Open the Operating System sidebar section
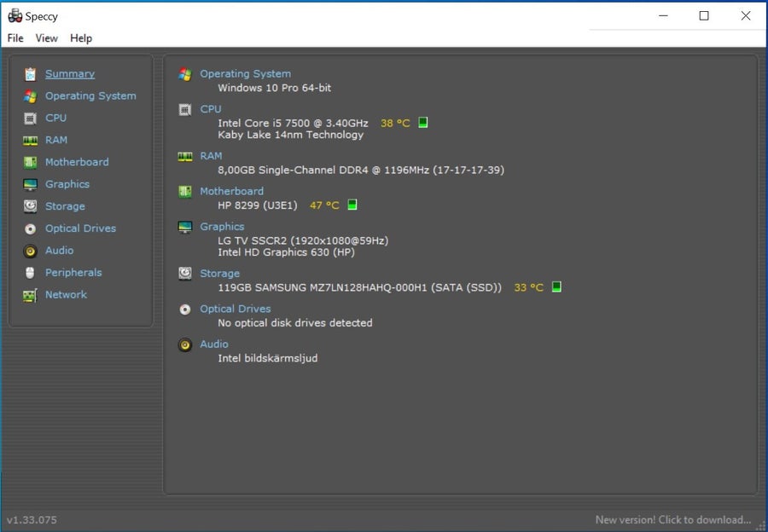 [x=90, y=96]
